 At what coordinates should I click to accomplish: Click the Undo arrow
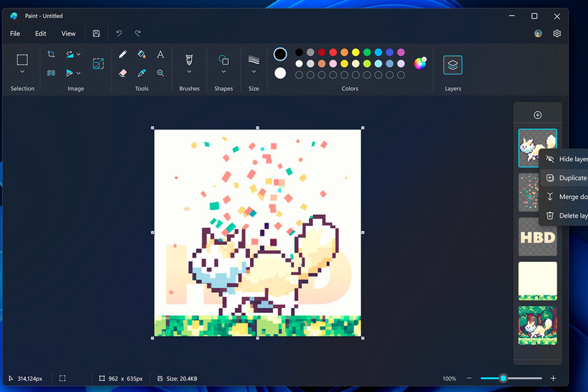pyautogui.click(x=119, y=34)
